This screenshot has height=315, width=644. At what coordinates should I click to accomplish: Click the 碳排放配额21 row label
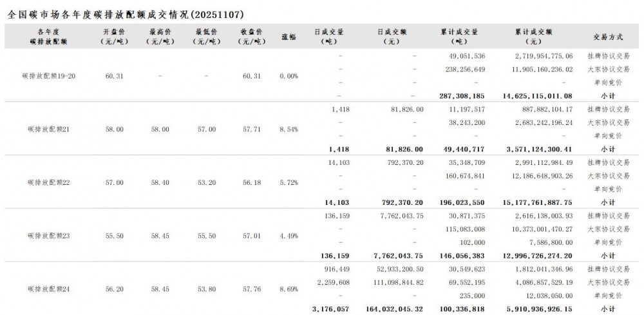[x=48, y=129]
